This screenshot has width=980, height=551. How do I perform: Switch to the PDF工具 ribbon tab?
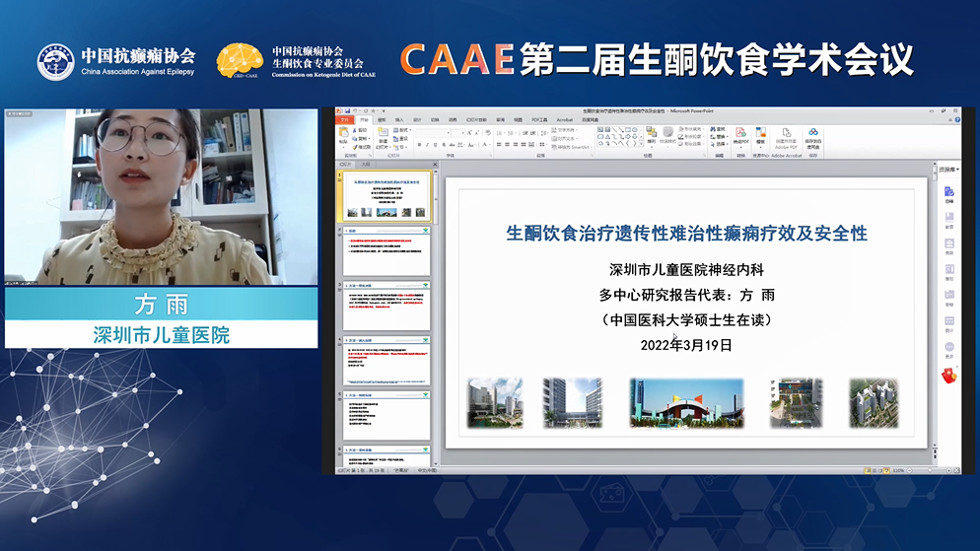[x=539, y=120]
